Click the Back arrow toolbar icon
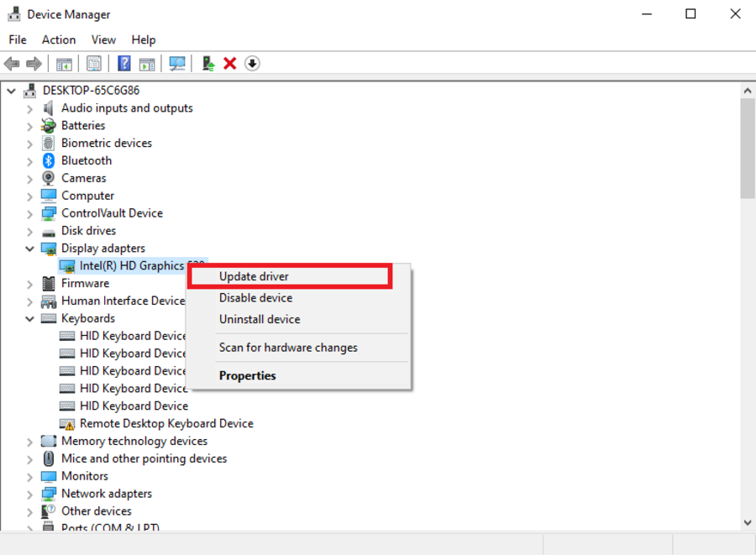The width and height of the screenshot is (756, 555). click(12, 64)
